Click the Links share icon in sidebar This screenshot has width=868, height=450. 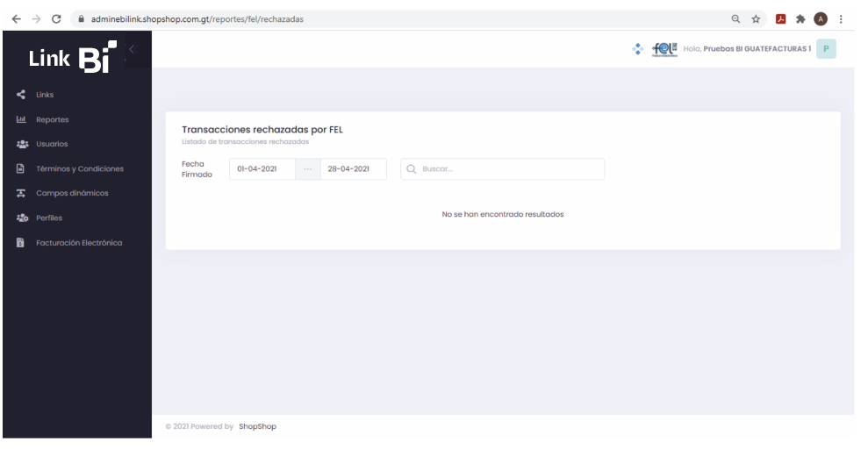pos(21,95)
